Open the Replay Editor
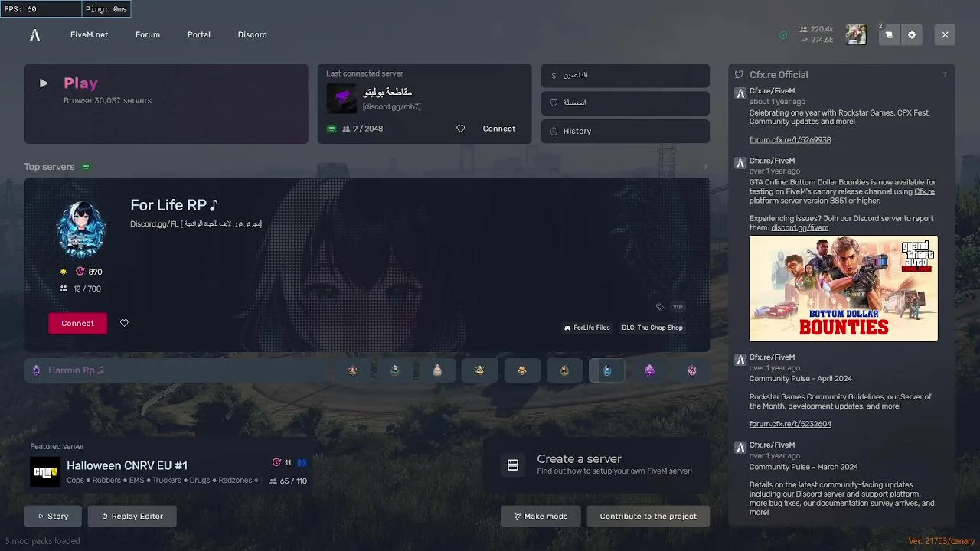The height and width of the screenshot is (551, 980). [x=132, y=516]
